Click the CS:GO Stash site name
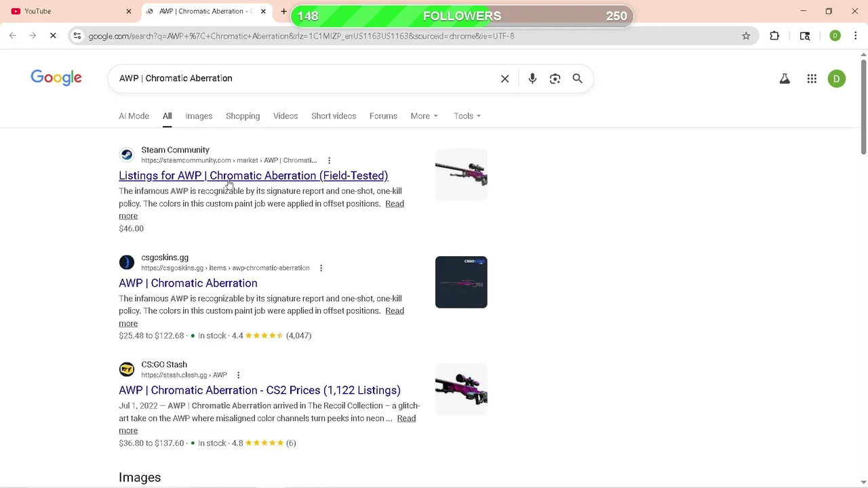868x488 pixels. (164, 365)
